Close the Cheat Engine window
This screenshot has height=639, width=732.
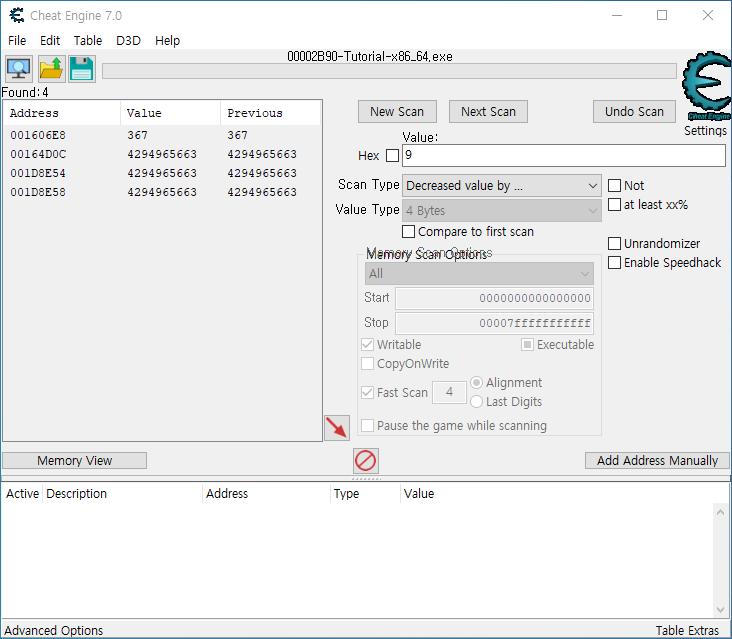coord(708,15)
